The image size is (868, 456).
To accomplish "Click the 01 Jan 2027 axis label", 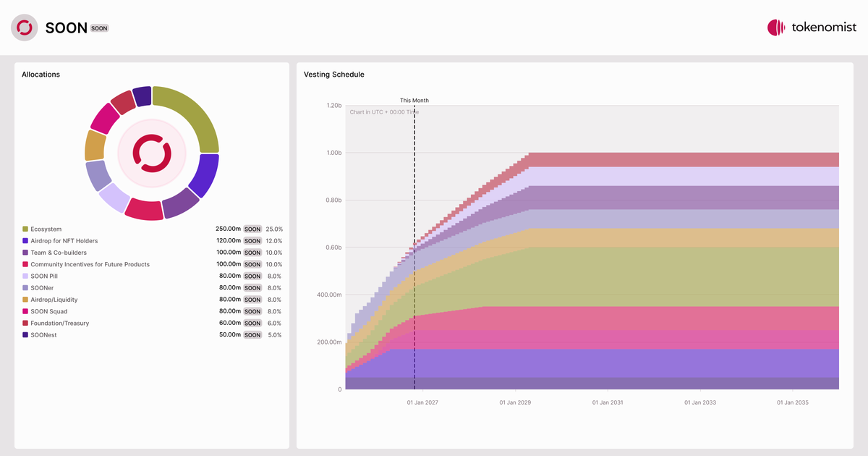I will tap(422, 402).
